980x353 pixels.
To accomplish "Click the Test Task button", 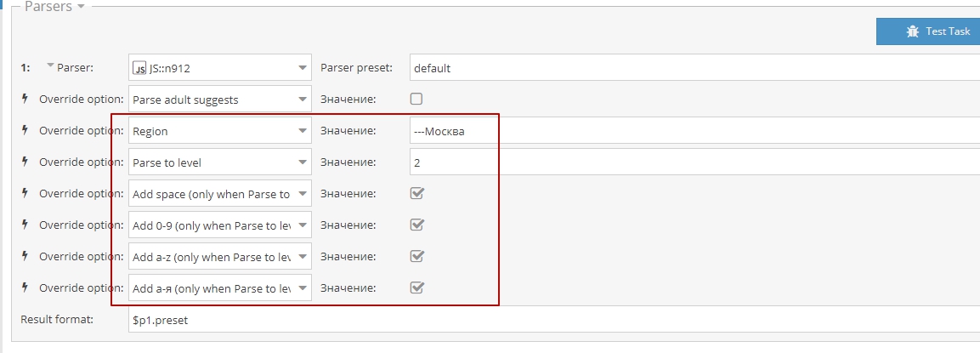I will click(x=928, y=31).
